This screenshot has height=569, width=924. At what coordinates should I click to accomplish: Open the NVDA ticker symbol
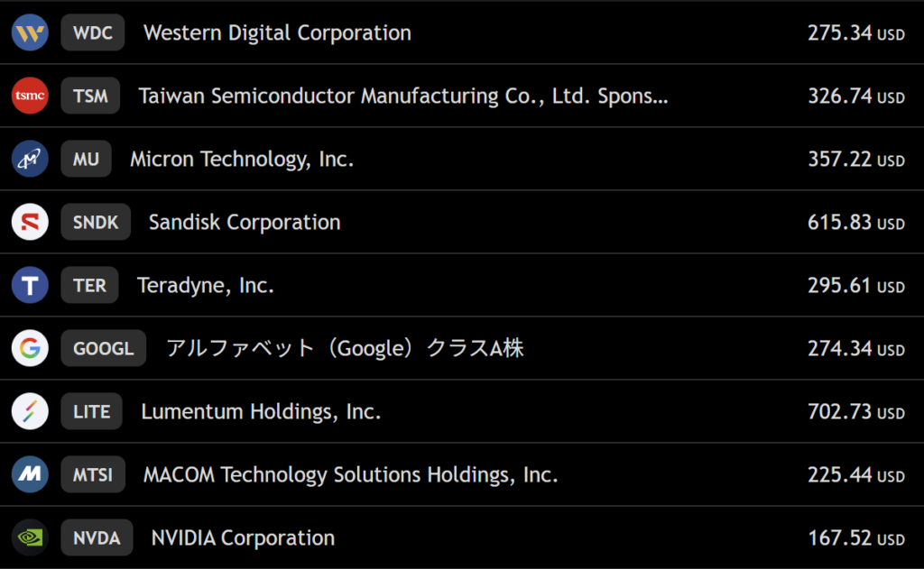point(97,538)
